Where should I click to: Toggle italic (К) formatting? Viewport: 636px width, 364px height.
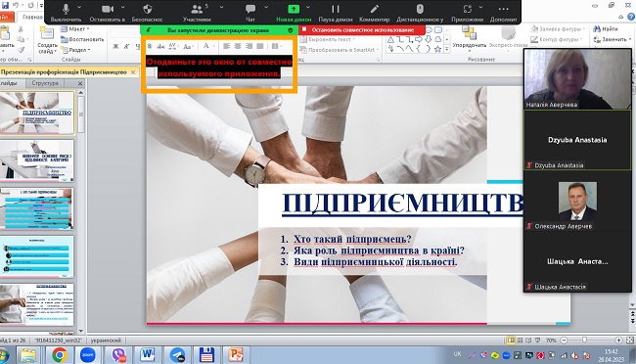tap(126, 46)
